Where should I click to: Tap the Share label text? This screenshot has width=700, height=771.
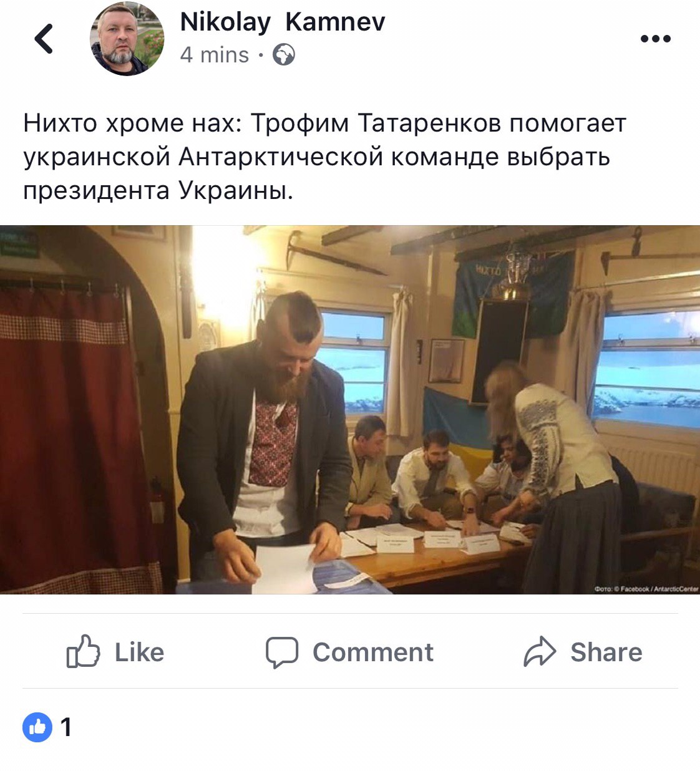coord(606,652)
